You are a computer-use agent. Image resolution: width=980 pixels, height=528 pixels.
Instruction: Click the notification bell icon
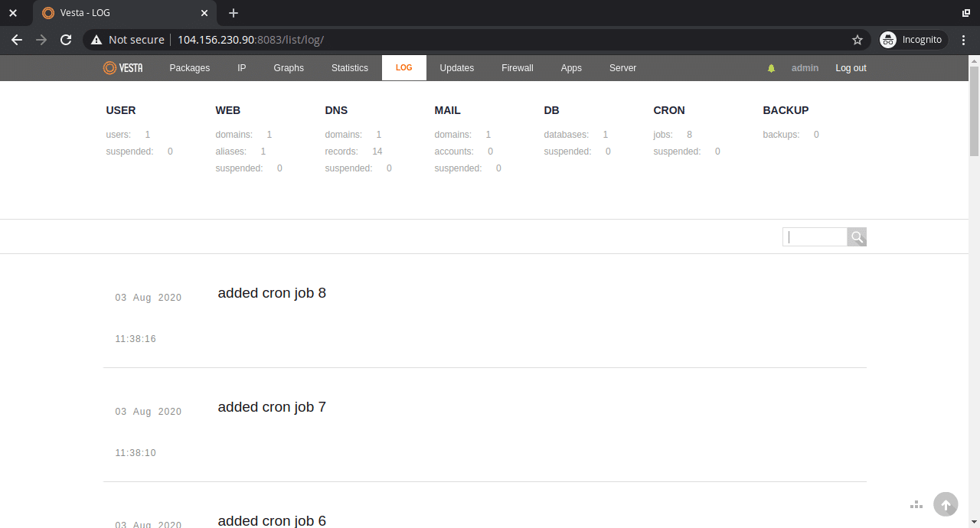(x=771, y=67)
